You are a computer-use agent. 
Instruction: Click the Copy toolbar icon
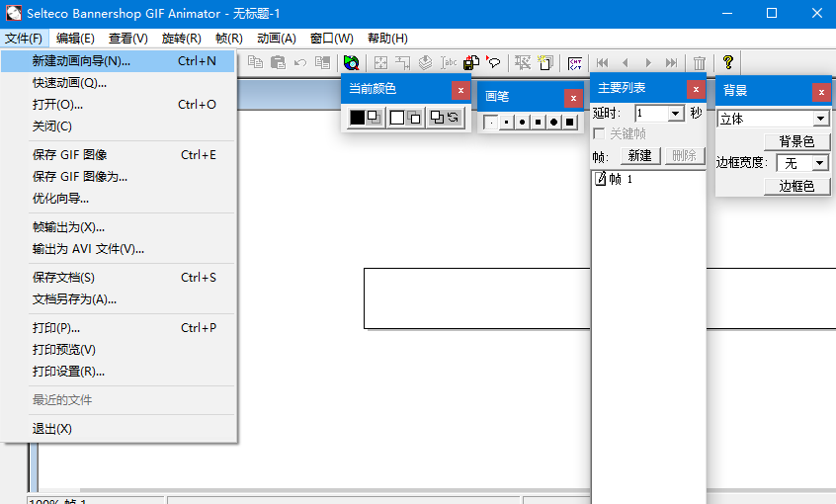coord(255,62)
